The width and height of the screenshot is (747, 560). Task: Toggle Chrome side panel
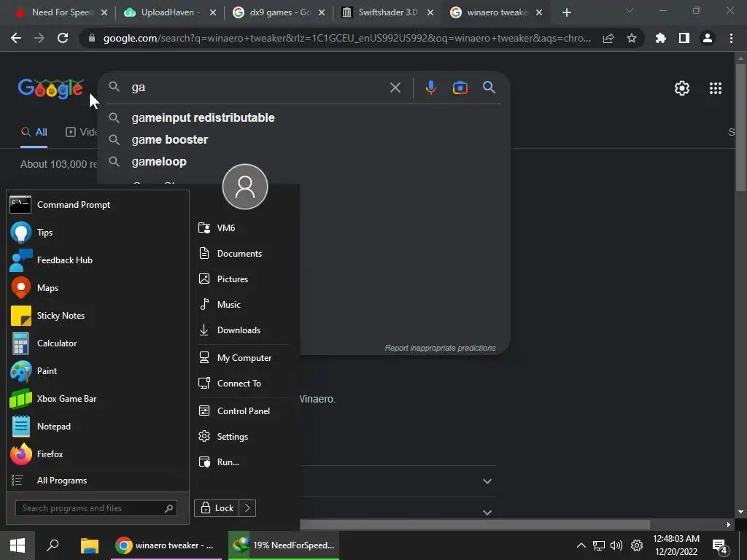pyautogui.click(x=684, y=38)
